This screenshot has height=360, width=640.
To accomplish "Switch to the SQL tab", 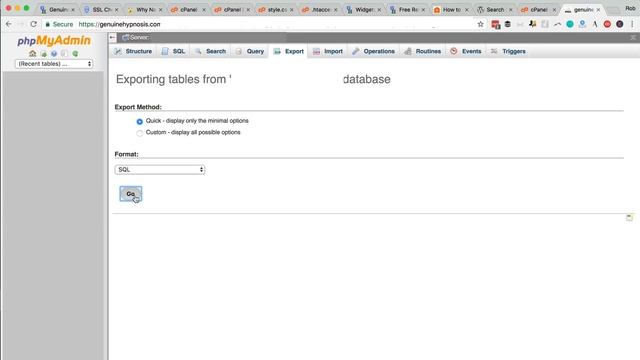I will tap(174, 51).
